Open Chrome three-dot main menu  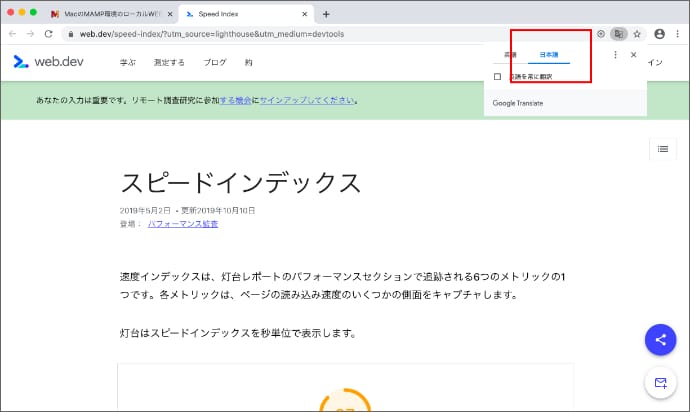[x=677, y=33]
